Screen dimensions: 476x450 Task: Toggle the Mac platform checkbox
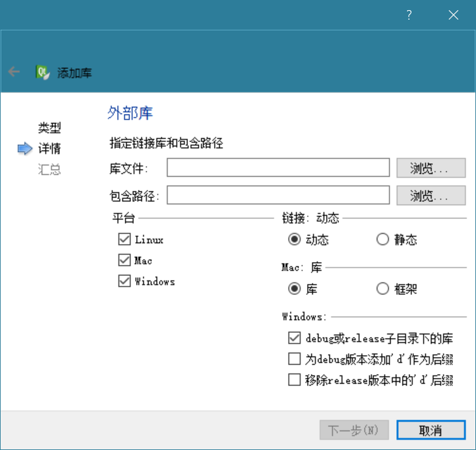click(x=124, y=261)
